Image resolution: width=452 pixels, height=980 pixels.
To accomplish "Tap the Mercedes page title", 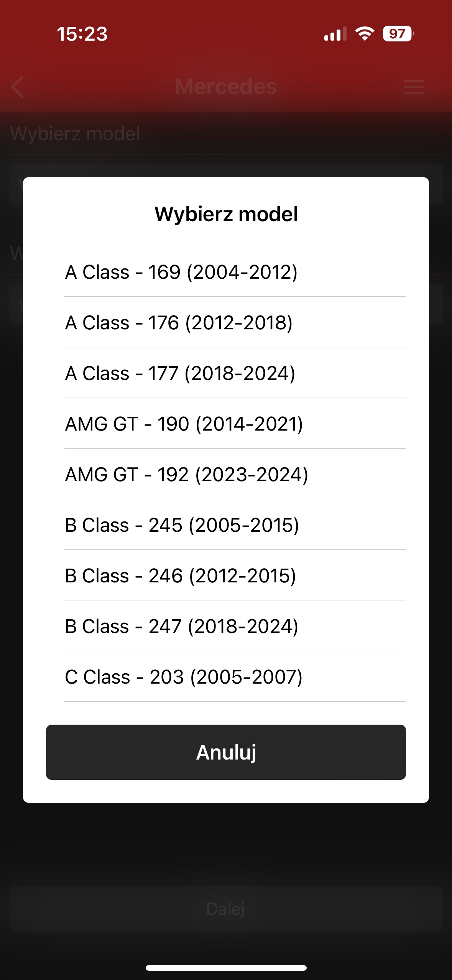I will tap(226, 87).
